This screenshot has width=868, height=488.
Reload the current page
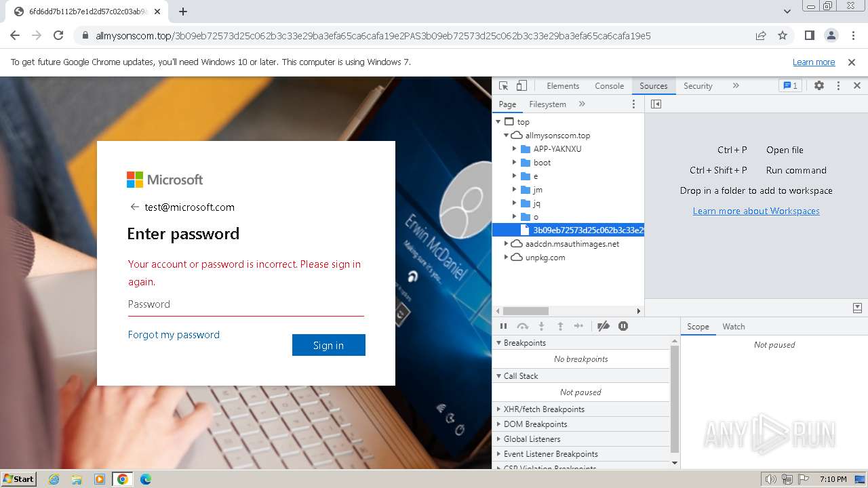(58, 35)
